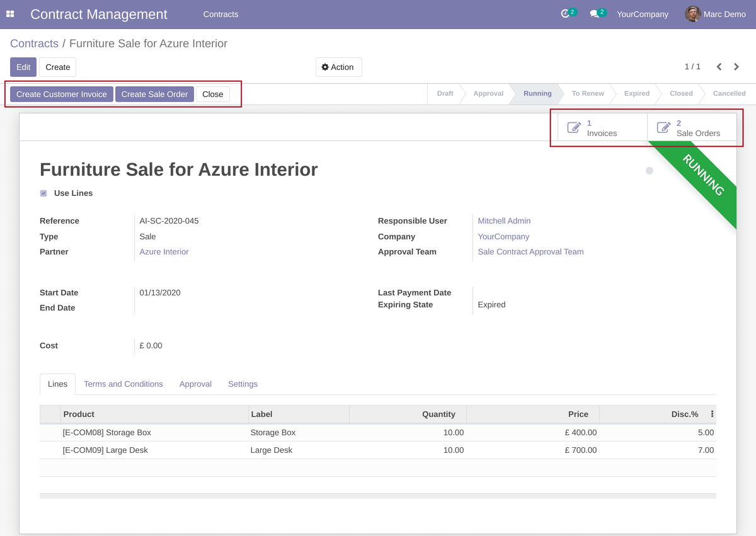This screenshot has height=536, width=756.
Task: Follow the Contracts breadcrumb link
Action: 34,43
